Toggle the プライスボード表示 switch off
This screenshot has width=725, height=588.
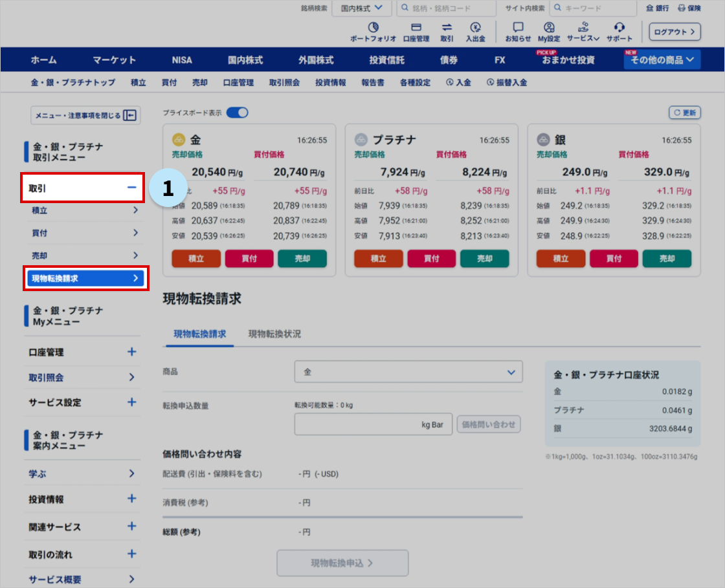(x=237, y=113)
